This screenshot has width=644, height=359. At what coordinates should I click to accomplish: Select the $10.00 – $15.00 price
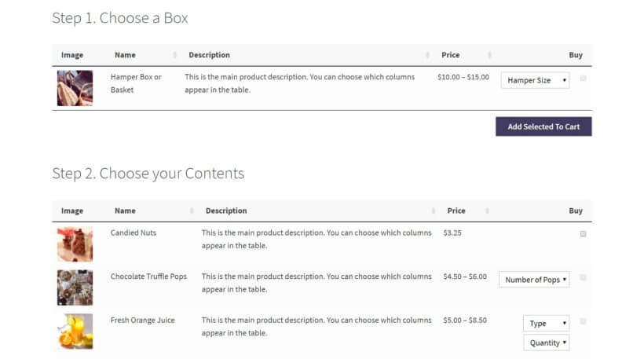coord(463,77)
